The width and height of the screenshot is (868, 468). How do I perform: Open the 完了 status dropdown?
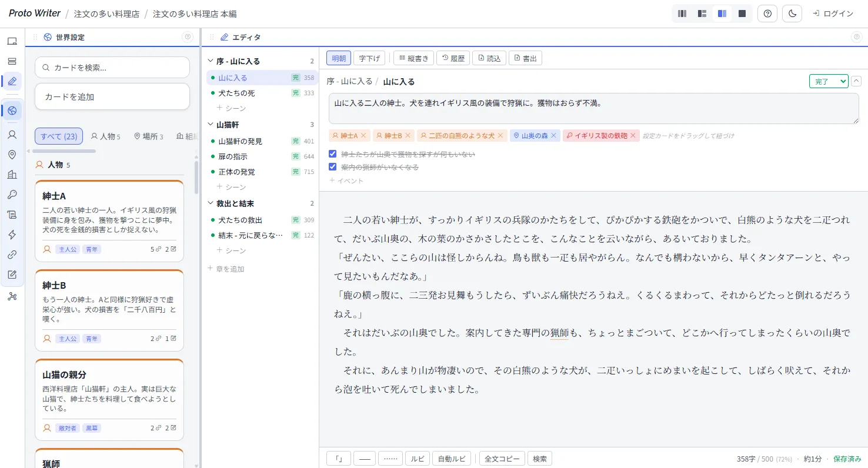click(829, 81)
